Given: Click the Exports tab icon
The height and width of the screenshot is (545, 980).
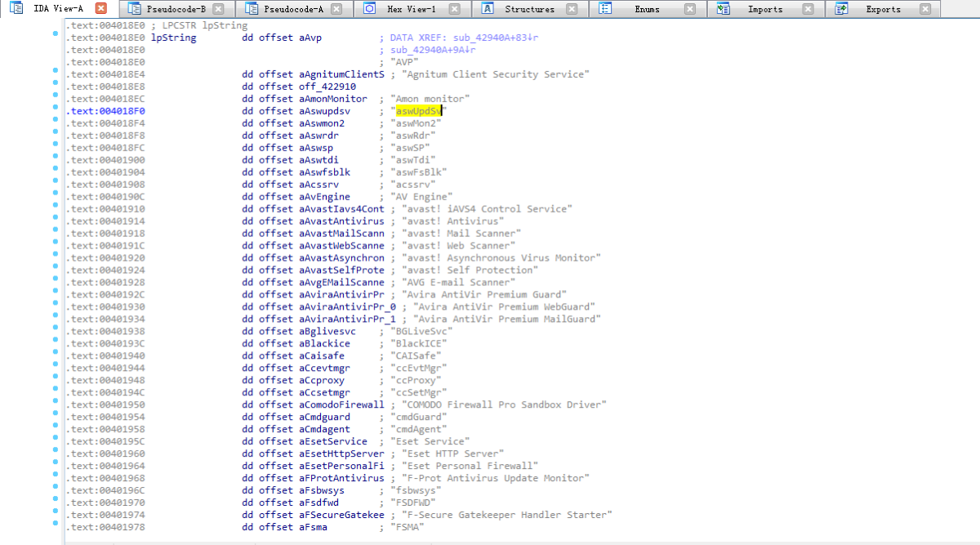Looking at the screenshot, I should click(841, 9).
